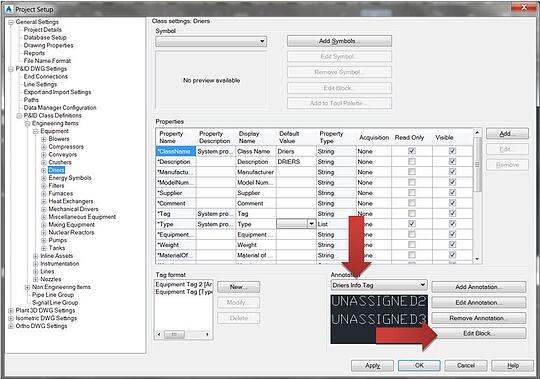
Task: Toggle Visible checkbox for Supplier row
Action: coord(452,193)
